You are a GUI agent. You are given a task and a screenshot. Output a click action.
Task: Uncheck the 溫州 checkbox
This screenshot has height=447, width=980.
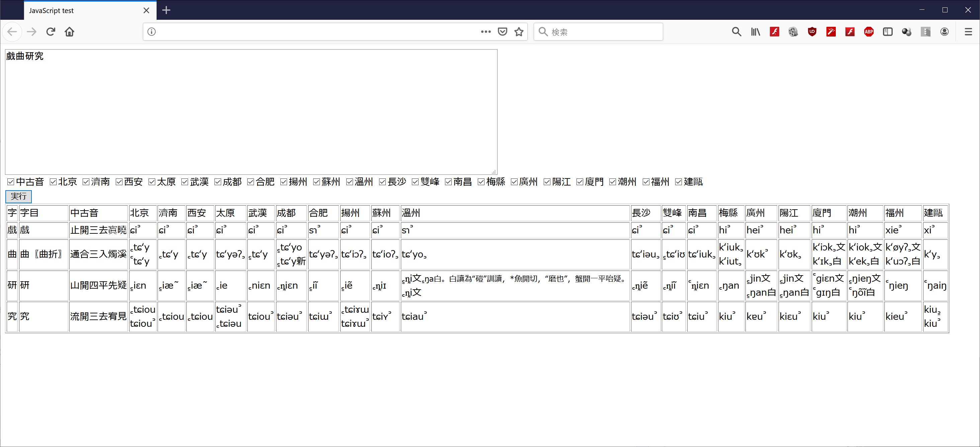point(350,182)
